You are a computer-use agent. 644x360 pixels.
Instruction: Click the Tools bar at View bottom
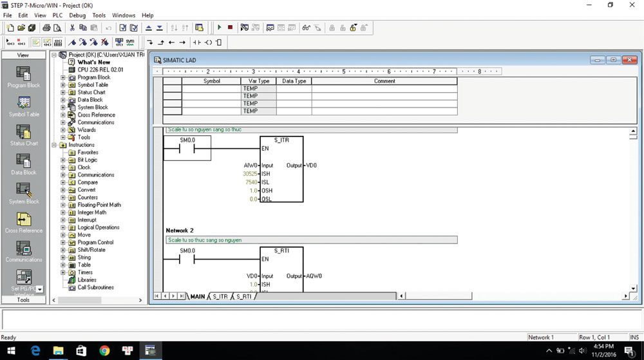23,300
